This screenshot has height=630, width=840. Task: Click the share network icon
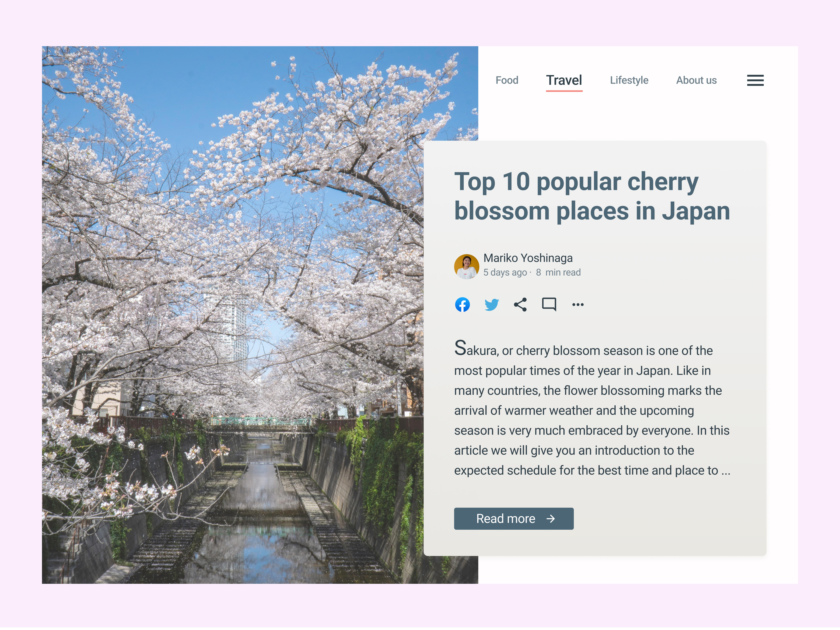(520, 304)
